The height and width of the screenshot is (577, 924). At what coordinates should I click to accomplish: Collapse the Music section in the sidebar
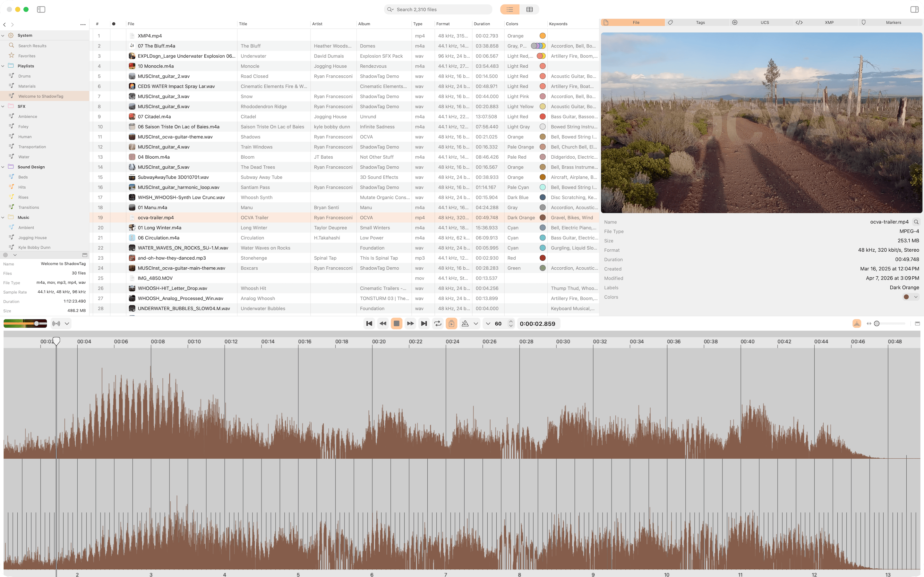tap(3, 217)
